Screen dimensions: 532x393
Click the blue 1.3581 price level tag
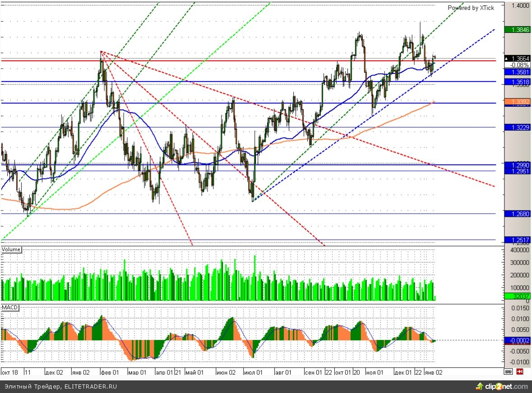[x=517, y=72]
